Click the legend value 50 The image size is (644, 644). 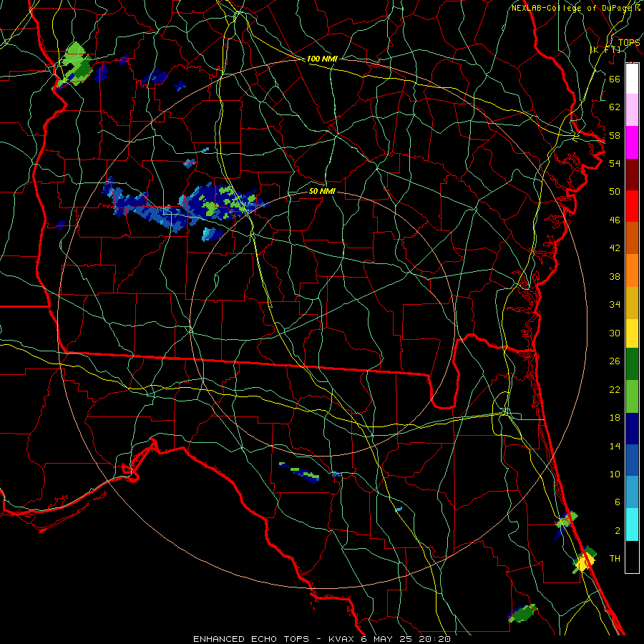pyautogui.click(x=615, y=192)
